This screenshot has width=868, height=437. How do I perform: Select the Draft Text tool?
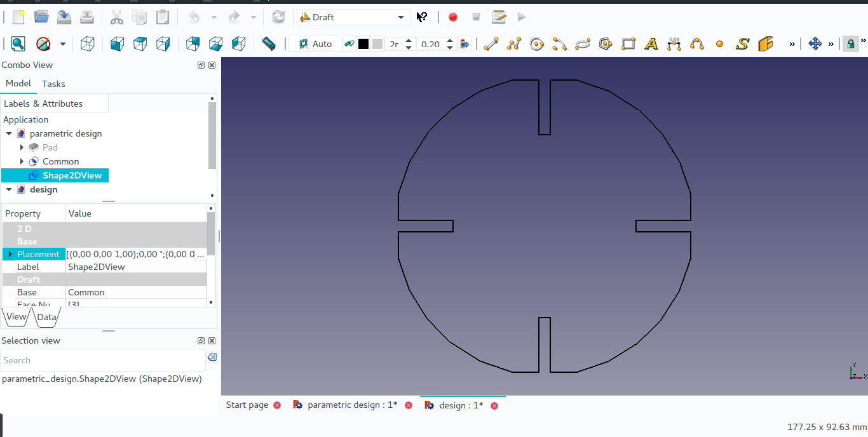coord(651,43)
